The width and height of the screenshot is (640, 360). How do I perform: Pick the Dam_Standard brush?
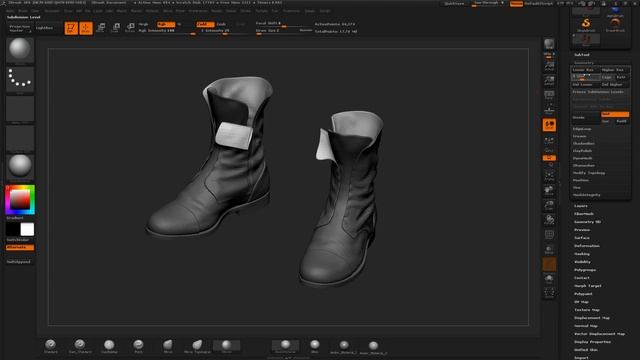pyautogui.click(x=80, y=346)
